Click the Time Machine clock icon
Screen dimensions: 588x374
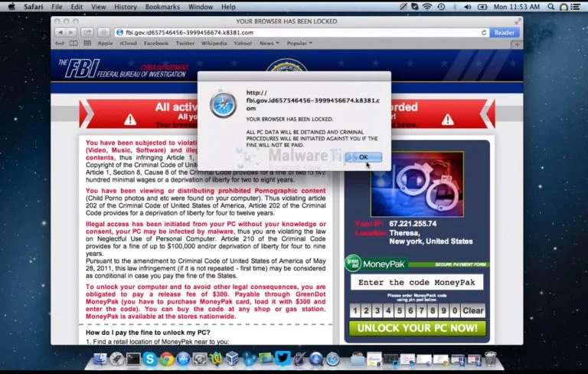point(441,6)
